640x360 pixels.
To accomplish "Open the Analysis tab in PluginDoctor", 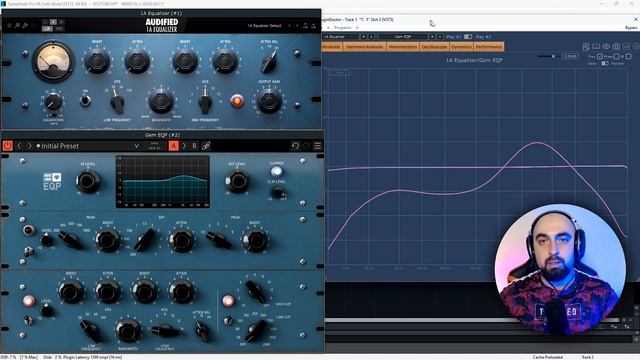I will tap(332, 47).
